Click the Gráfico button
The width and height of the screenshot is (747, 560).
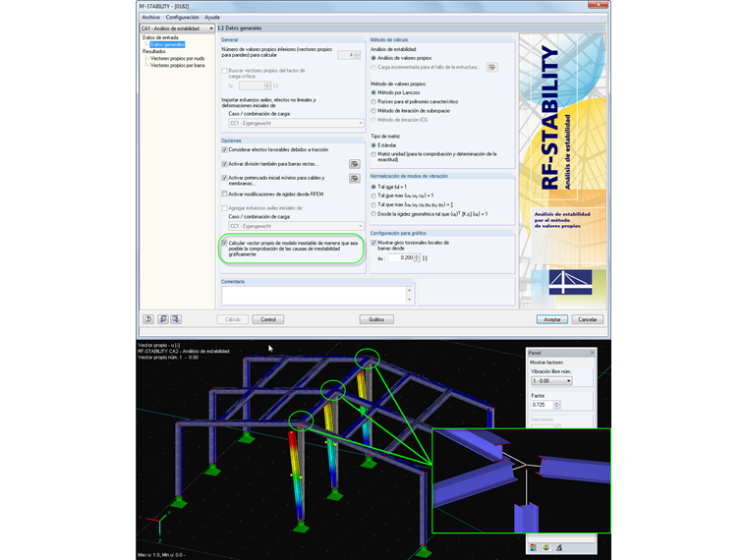coord(376,319)
